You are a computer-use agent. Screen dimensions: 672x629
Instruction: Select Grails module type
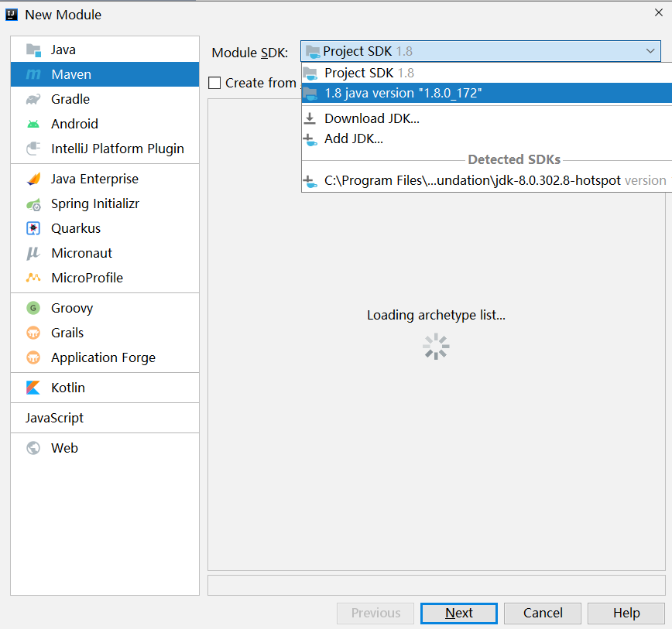coord(105,333)
